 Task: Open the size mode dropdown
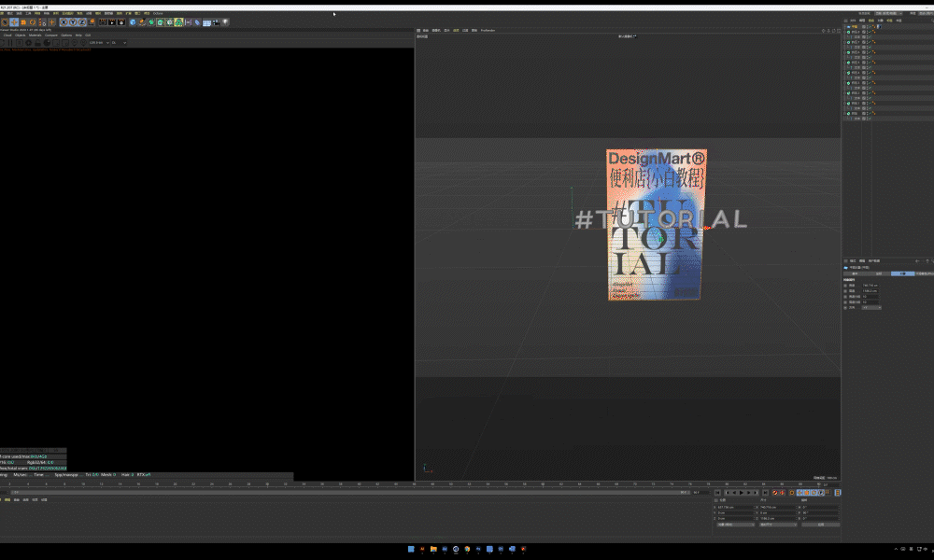click(x=778, y=525)
